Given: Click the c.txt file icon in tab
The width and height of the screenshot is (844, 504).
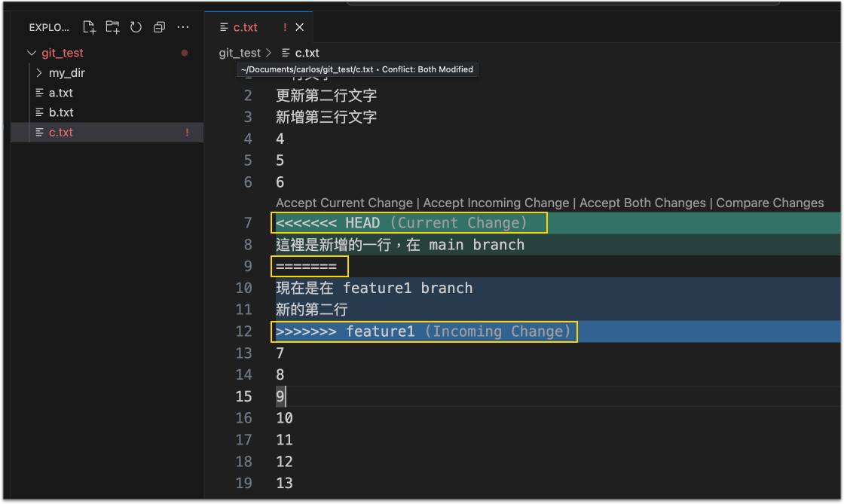Looking at the screenshot, I should 223,27.
